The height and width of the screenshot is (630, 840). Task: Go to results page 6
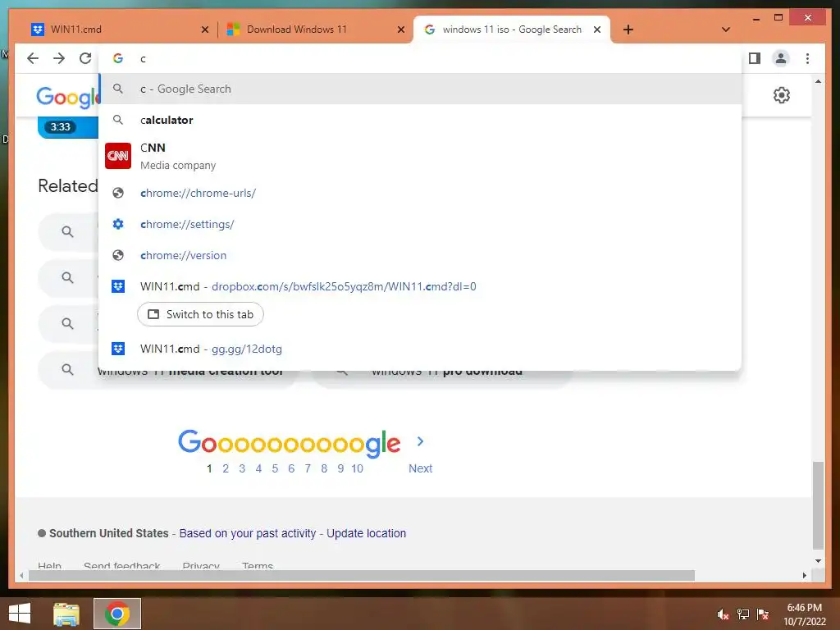tap(291, 468)
